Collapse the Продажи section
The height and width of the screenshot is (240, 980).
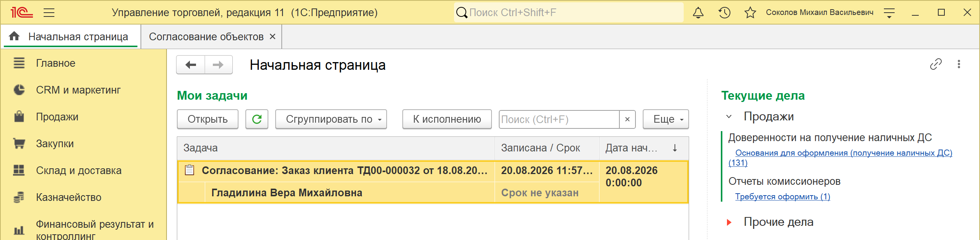[x=729, y=117]
